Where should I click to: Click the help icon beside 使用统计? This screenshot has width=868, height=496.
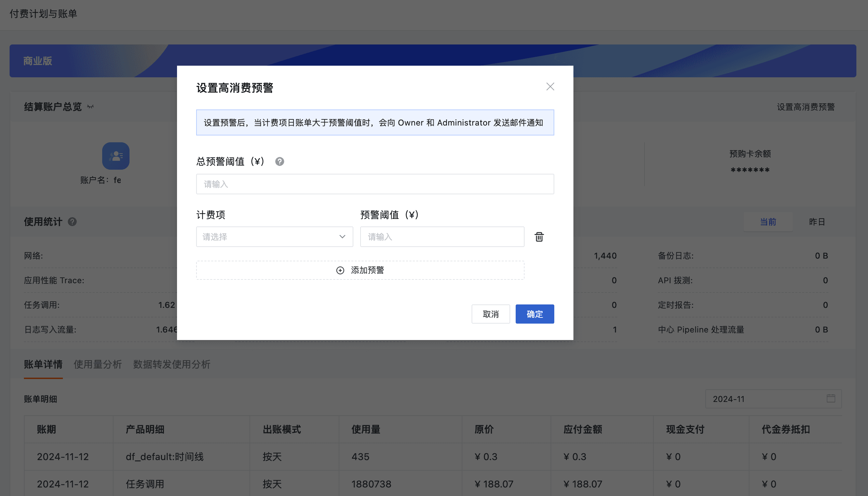tap(72, 222)
